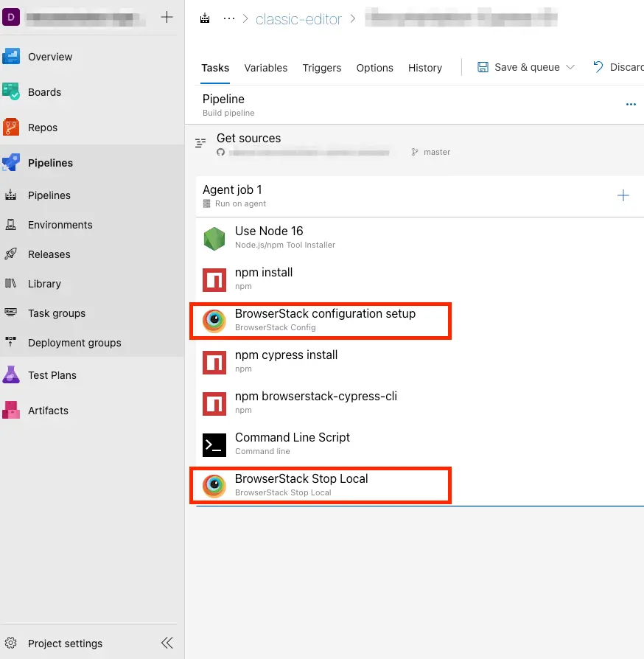Screen dimensions: 644x659
Task: Open Releases in Pipelines submenu
Action: click(49, 254)
